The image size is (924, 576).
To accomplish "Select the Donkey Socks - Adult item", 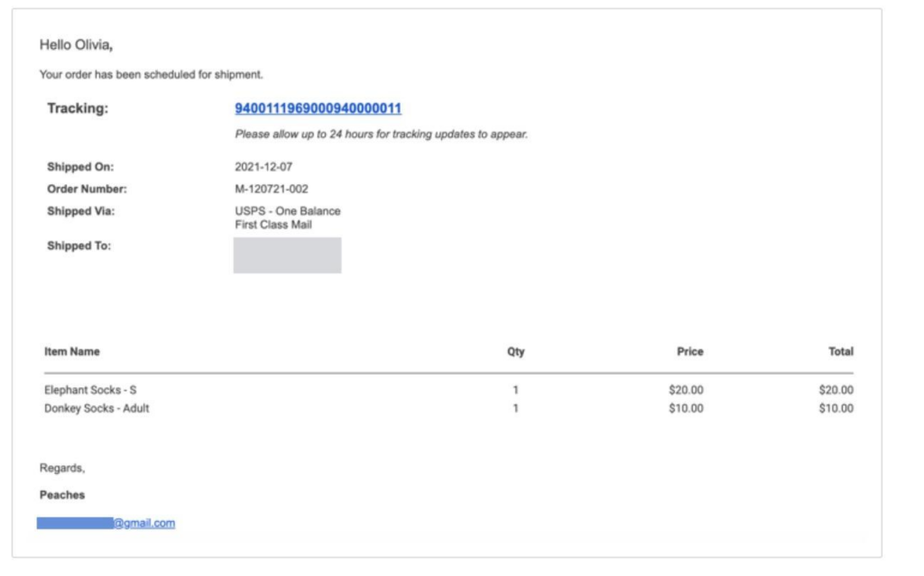I will coord(97,408).
